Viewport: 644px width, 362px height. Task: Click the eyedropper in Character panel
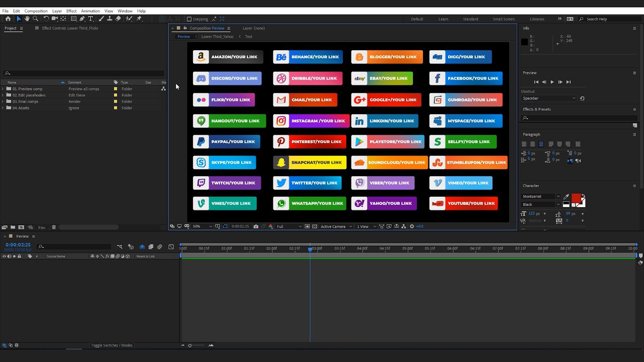click(566, 197)
